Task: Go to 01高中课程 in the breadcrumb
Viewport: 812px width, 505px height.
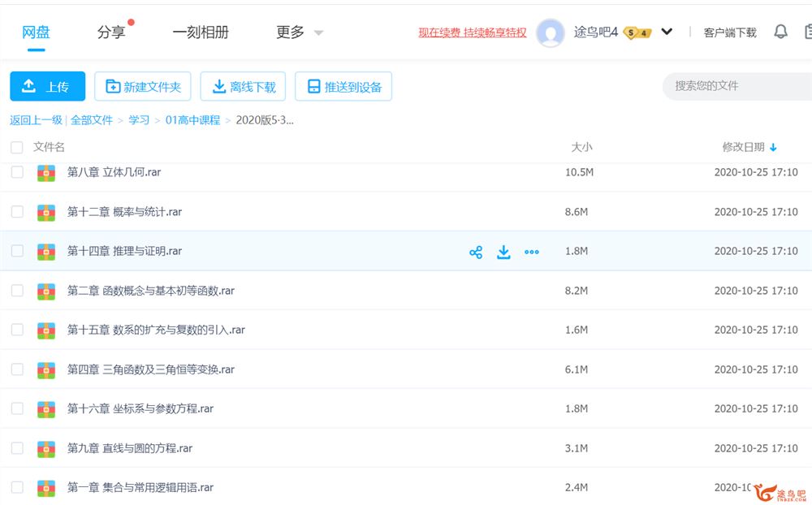Action: [x=192, y=120]
